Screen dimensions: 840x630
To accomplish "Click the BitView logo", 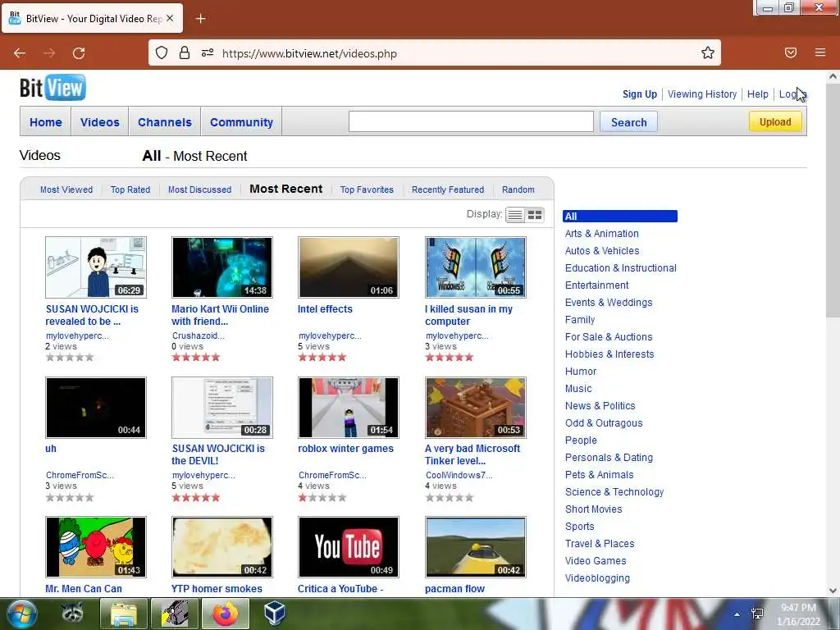I will [x=52, y=88].
